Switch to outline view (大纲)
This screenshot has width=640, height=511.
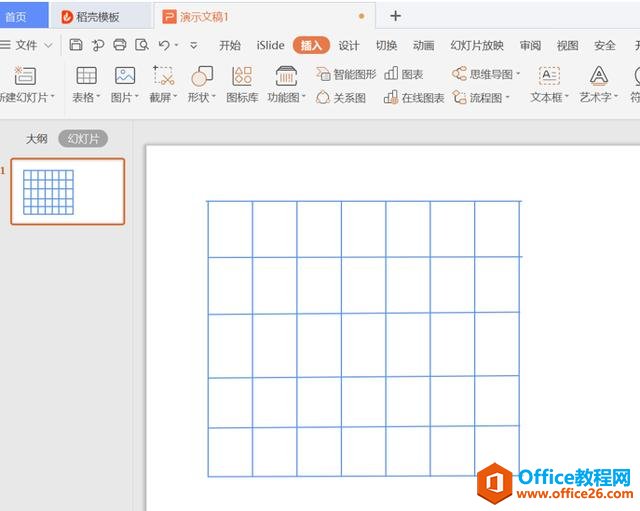pyautogui.click(x=37, y=139)
